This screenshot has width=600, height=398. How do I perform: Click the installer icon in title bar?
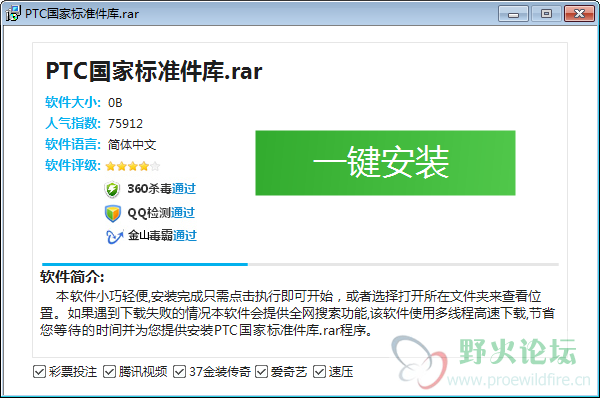click(13, 13)
